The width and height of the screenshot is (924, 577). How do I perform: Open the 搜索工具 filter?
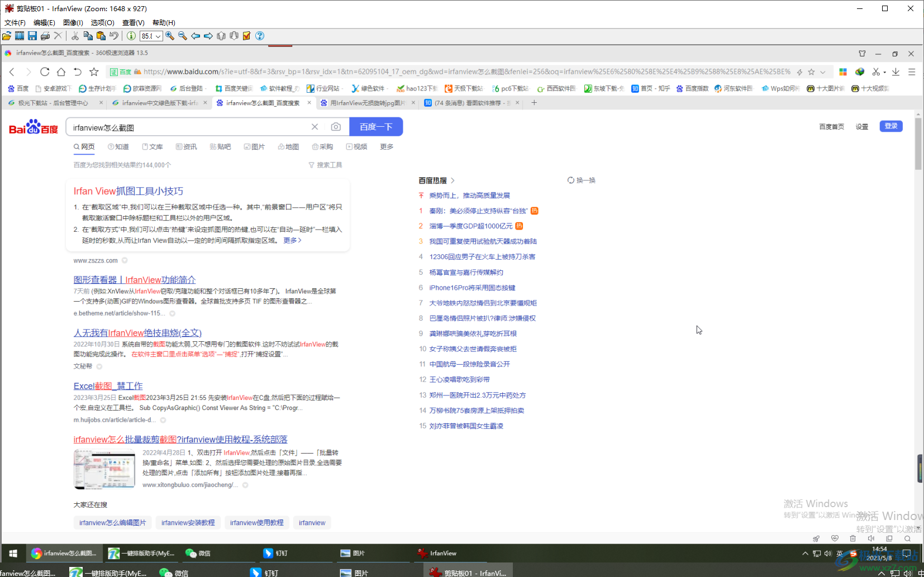coord(325,165)
